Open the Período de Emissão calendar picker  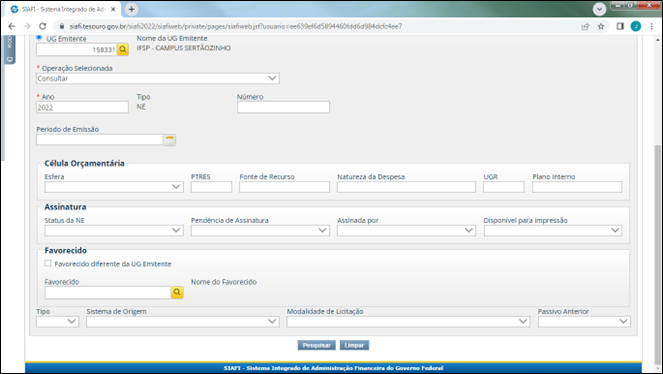[x=170, y=140]
